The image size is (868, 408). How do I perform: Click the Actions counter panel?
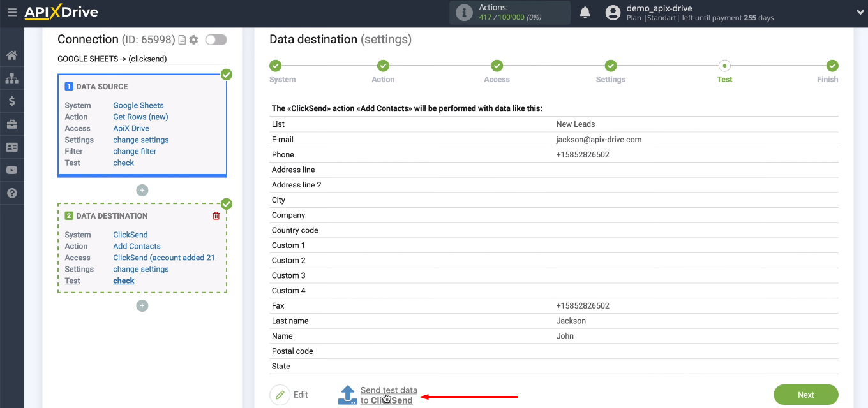(x=510, y=13)
